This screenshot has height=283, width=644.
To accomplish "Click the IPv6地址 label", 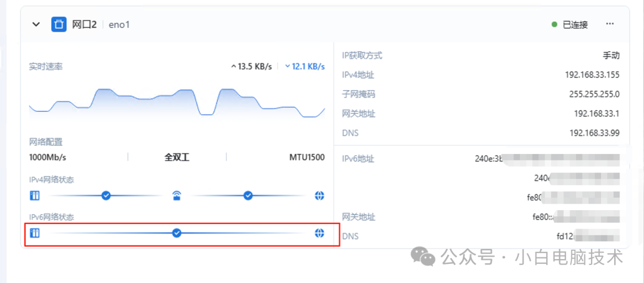I will coord(358,159).
